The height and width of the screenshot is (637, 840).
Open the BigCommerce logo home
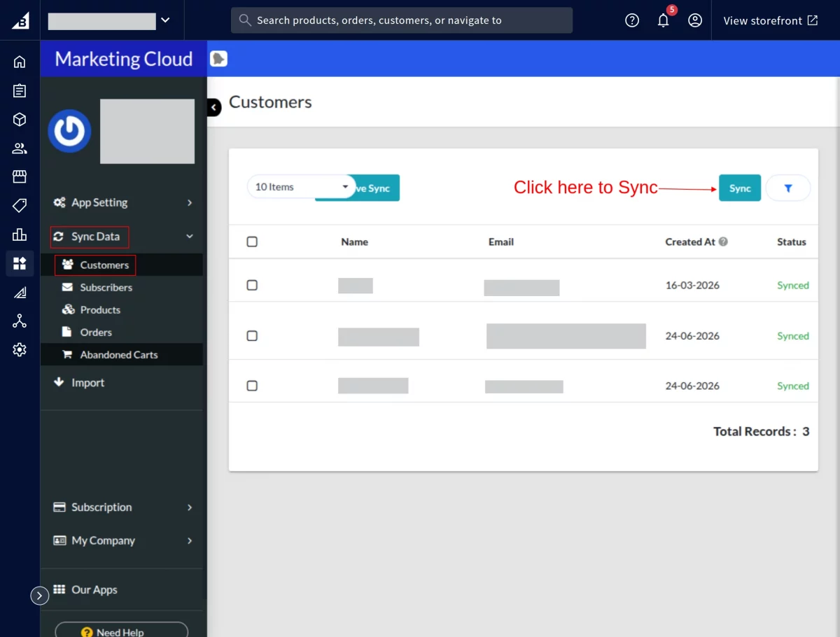point(20,20)
